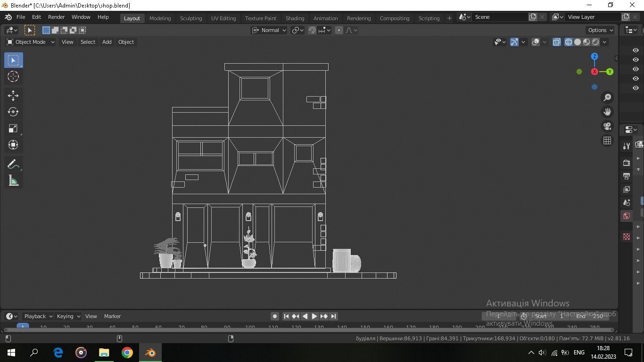
Task: Toggle X-Ray mode button
Action: (556, 42)
